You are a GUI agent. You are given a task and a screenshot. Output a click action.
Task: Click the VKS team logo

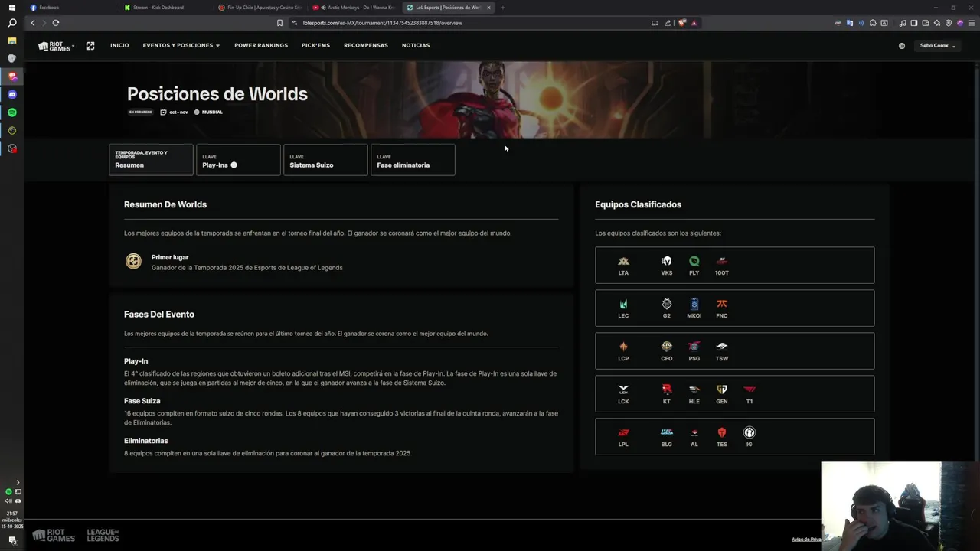coord(666,261)
